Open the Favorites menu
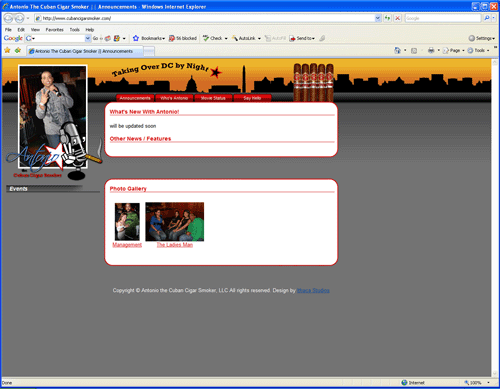The width and height of the screenshot is (500, 389). (x=55, y=30)
